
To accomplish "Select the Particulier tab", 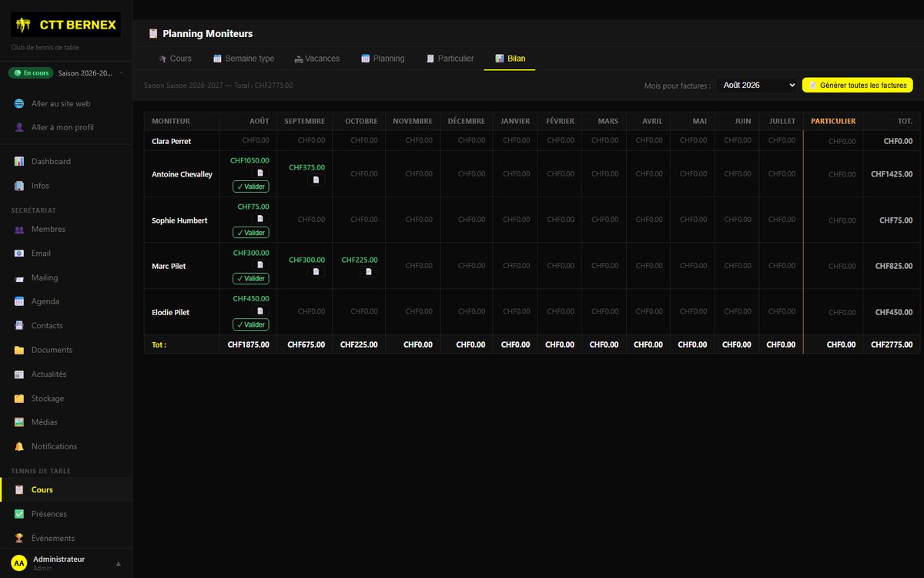I will (450, 59).
